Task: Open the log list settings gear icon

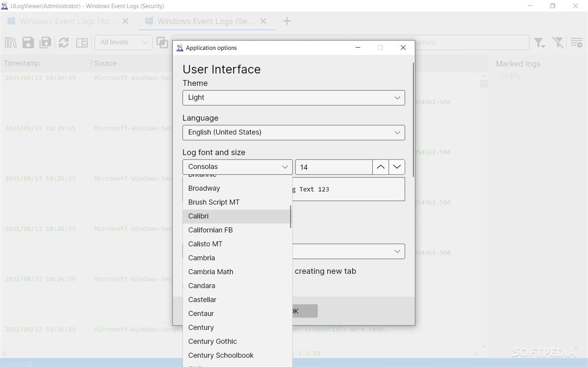Action: click(x=577, y=42)
